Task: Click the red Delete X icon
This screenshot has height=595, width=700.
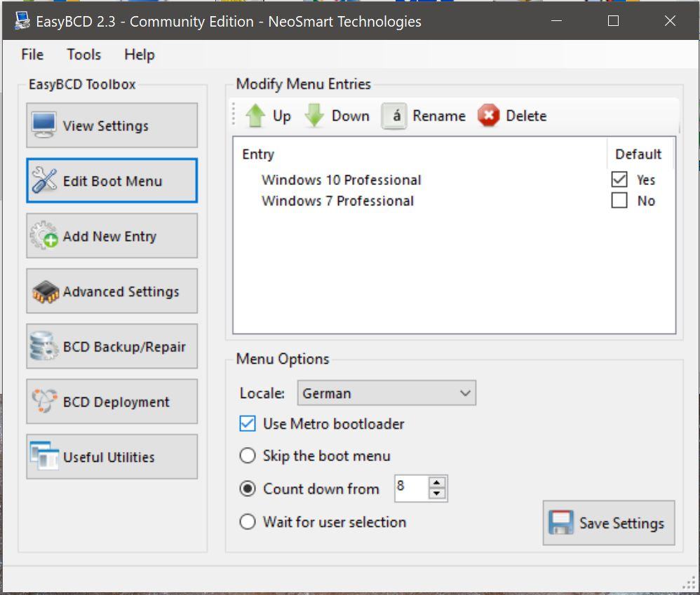Action: coord(488,116)
